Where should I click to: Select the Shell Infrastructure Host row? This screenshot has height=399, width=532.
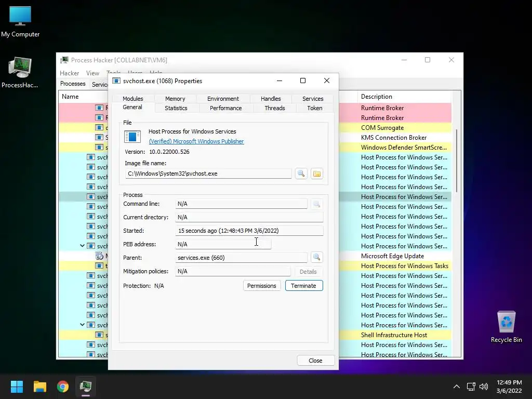[395, 335]
